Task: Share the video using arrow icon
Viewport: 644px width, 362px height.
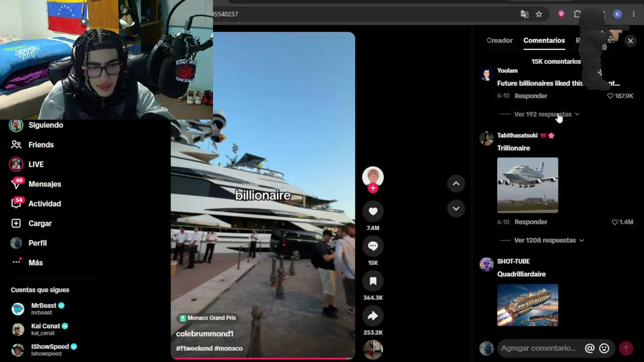Action: [x=373, y=316]
